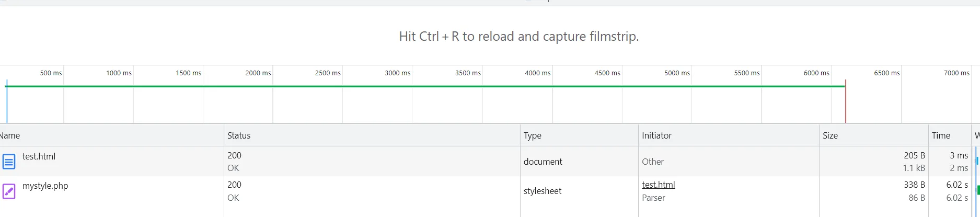Click the 3000 ms timeline tick label
Screen dimensions: 980x217
[x=397, y=73]
